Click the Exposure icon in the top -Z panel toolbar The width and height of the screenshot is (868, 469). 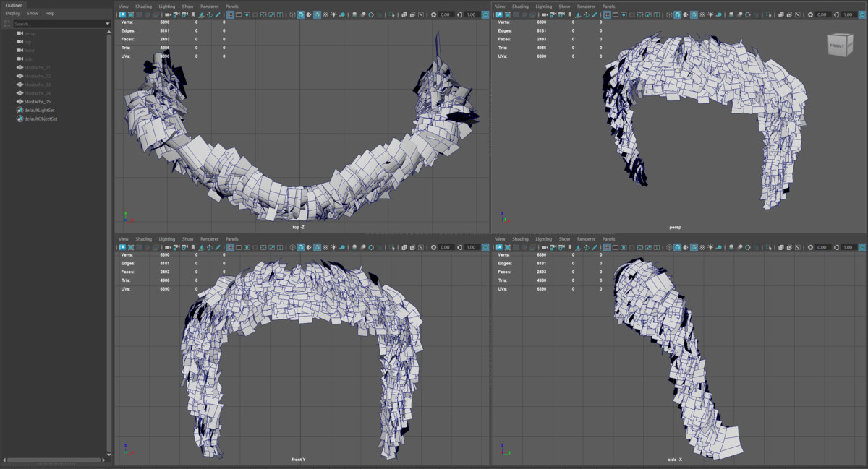(434, 14)
